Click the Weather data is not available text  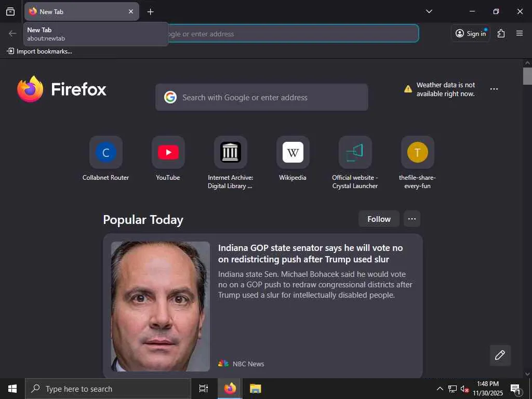446,89
